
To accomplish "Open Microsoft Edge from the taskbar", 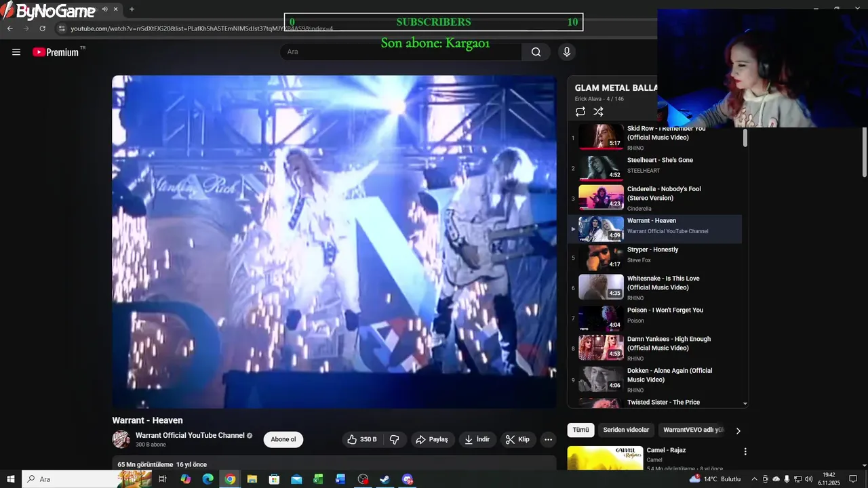I will [208, 479].
